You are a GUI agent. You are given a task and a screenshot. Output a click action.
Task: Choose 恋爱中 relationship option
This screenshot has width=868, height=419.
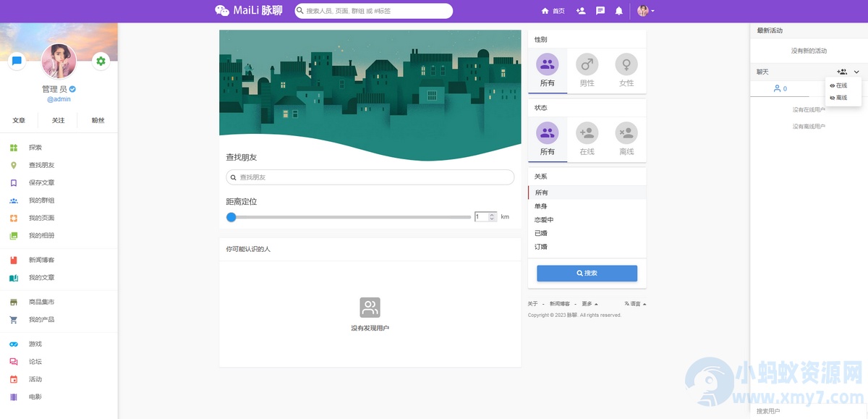[587, 220]
